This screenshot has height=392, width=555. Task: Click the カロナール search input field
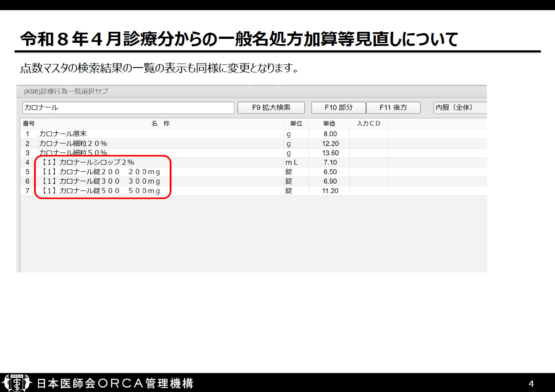(x=128, y=108)
